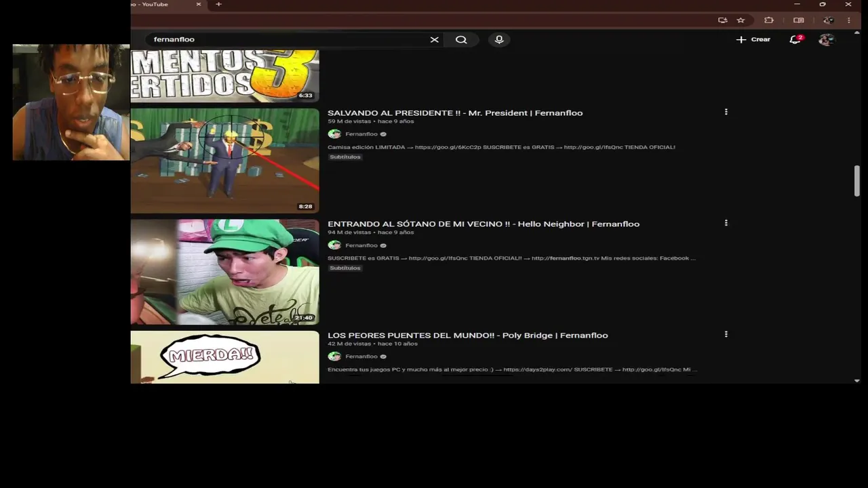Clear the fernanfloo search text

(x=435, y=39)
